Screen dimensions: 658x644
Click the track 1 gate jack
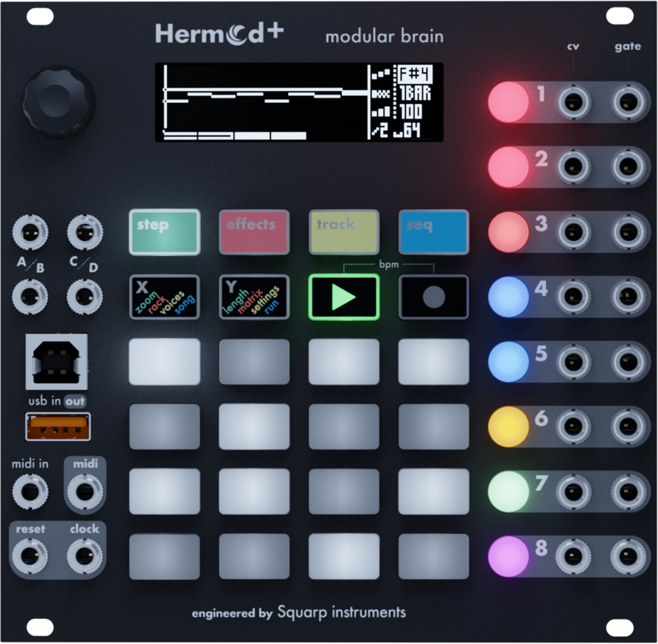pos(628,102)
